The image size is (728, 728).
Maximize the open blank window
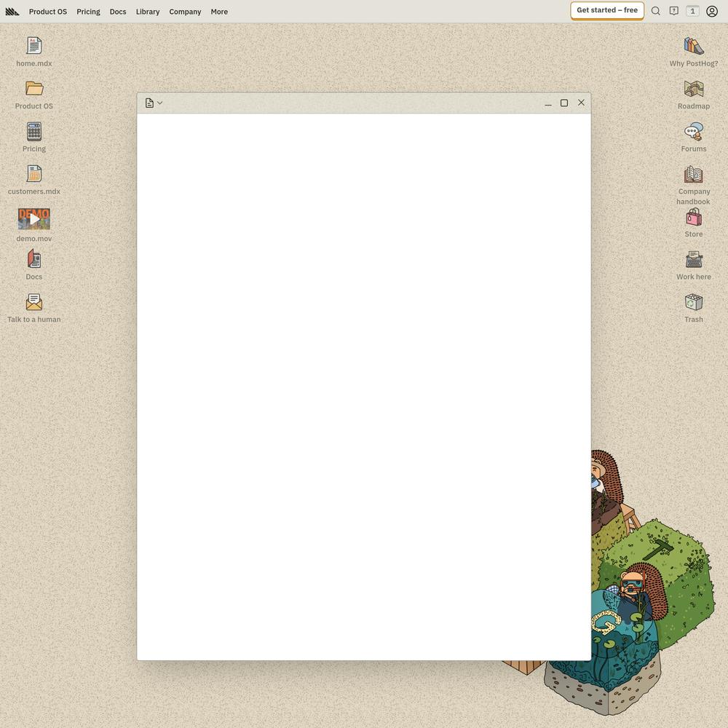point(564,103)
